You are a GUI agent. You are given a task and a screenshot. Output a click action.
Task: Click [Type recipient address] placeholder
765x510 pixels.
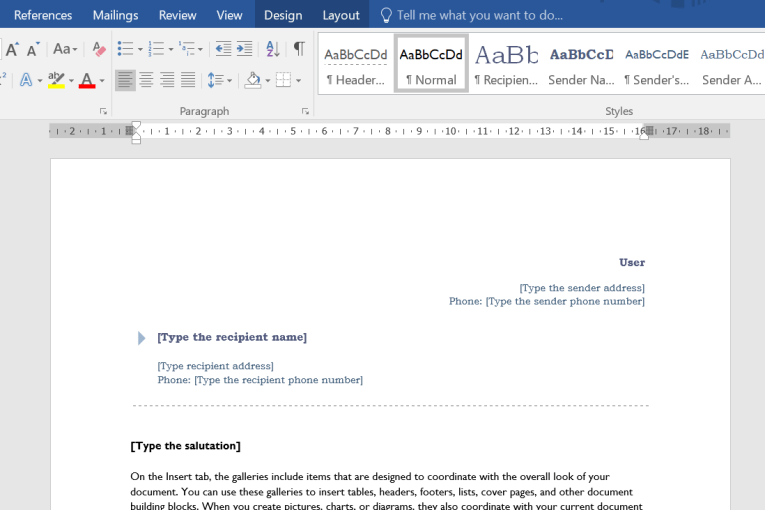pos(215,366)
